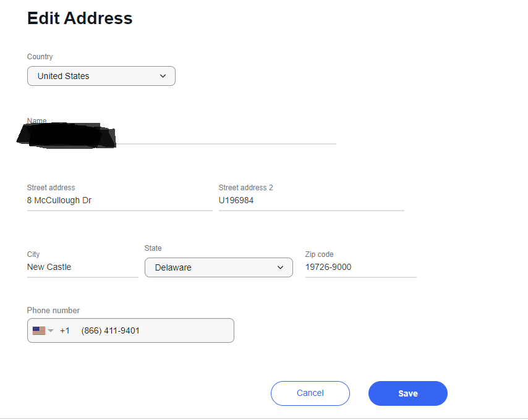Click the +1 country code
The height and width of the screenshot is (420, 528).
(65, 330)
